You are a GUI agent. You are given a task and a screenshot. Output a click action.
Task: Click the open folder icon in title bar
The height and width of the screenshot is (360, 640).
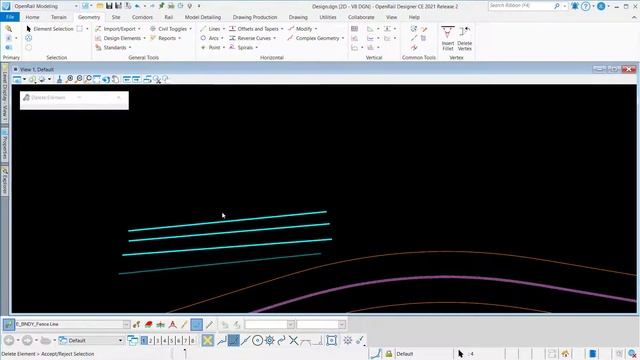[100, 6]
